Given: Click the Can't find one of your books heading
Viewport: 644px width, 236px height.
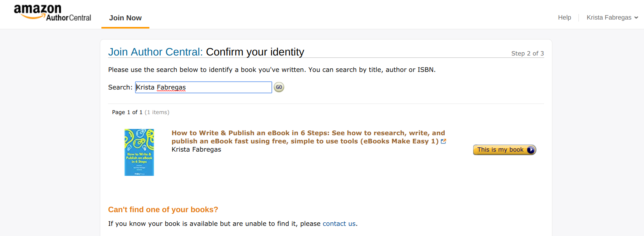Looking at the screenshot, I should coord(163,210).
